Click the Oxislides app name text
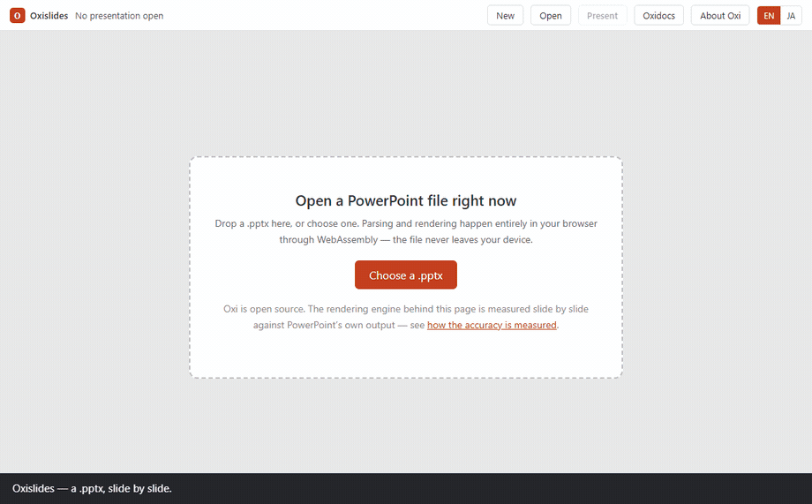Image resolution: width=812 pixels, height=504 pixels. click(49, 16)
